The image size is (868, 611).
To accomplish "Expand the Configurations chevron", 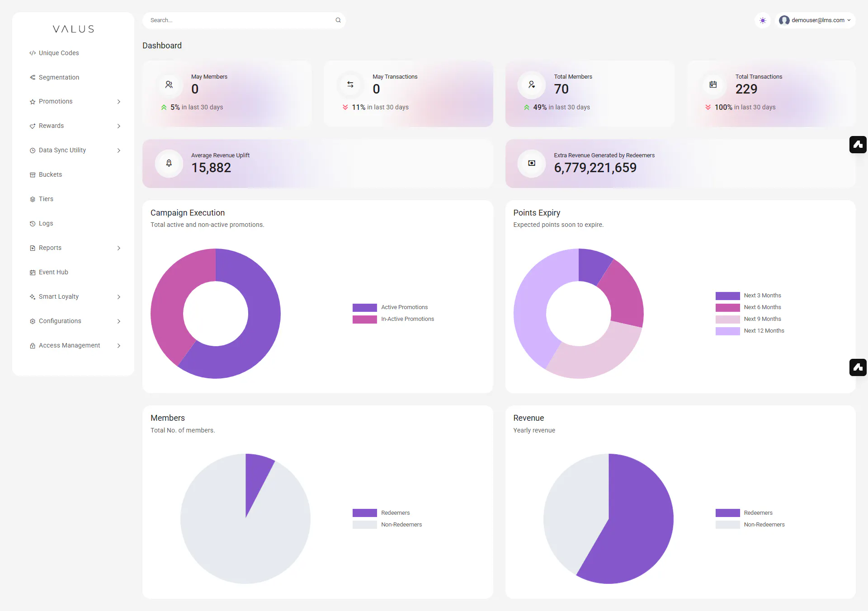I will tap(119, 321).
